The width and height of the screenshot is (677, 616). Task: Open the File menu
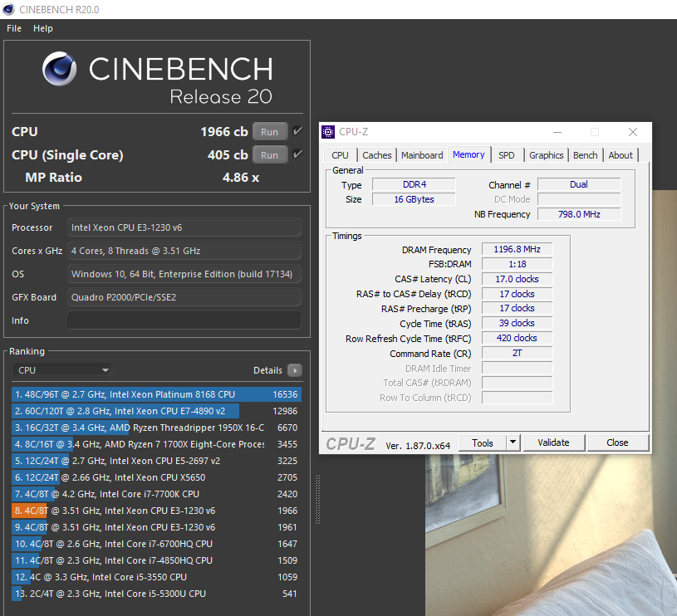point(14,28)
